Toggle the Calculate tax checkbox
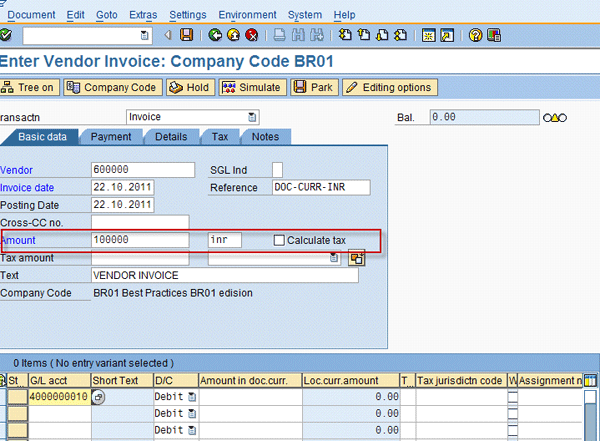600x441 pixels. pyautogui.click(x=279, y=240)
